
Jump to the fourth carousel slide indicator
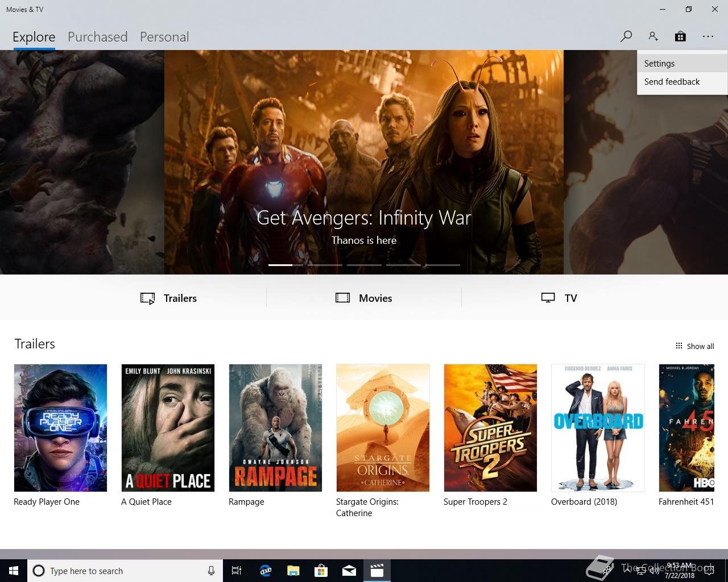[403, 265]
